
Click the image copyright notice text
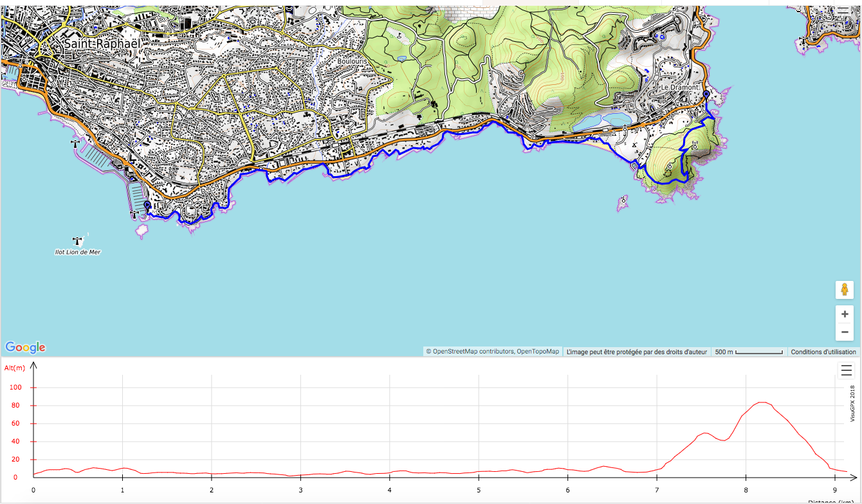(637, 352)
